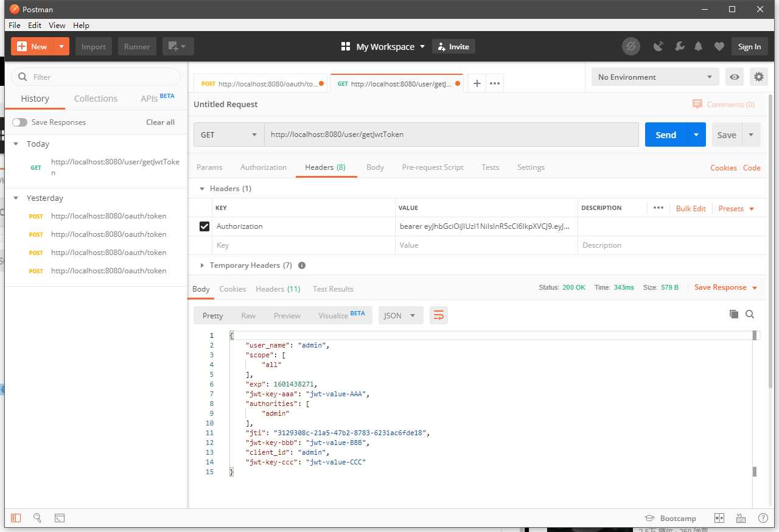Open the new window icon button
Viewport: 779px width, 532px height.
178,46
